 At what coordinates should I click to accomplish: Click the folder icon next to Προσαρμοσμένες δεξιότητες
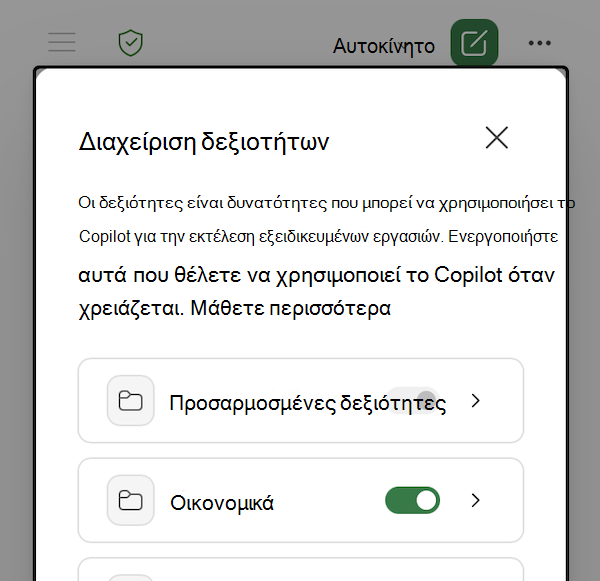(x=130, y=401)
